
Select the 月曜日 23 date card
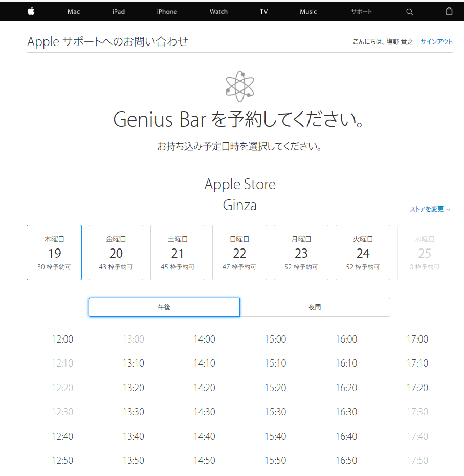[x=301, y=253]
